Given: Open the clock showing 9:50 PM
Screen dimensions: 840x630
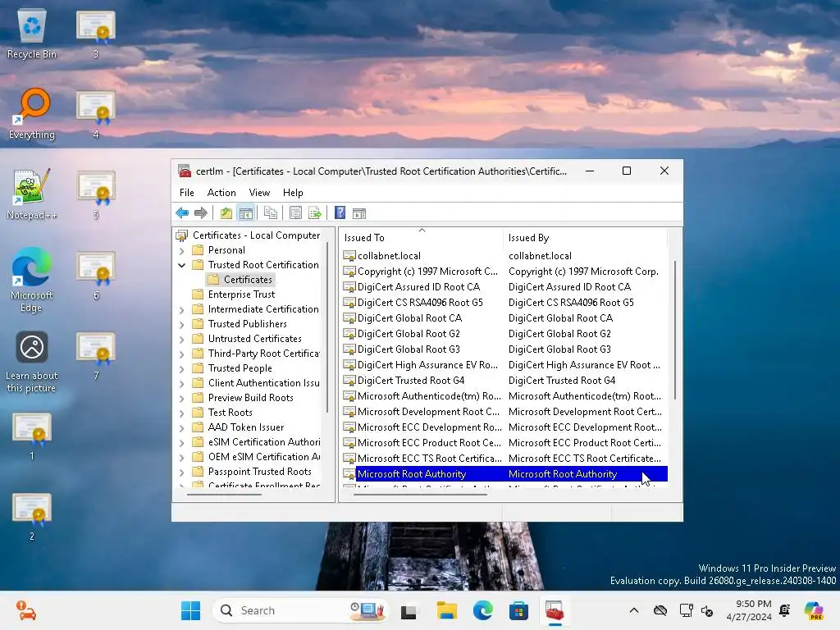Looking at the screenshot, I should click(x=748, y=610).
